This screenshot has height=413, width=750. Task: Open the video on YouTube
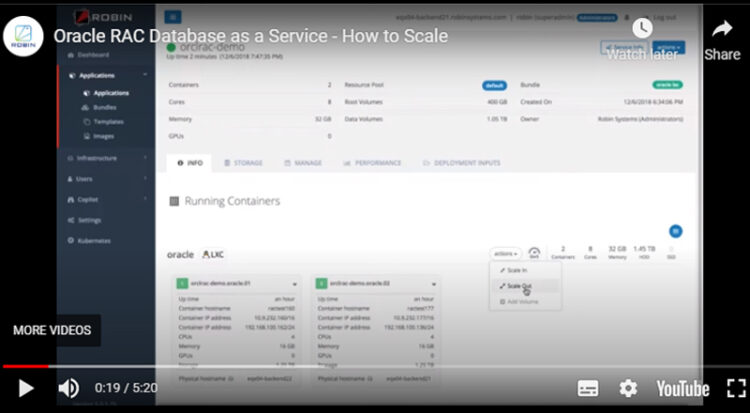(x=683, y=389)
